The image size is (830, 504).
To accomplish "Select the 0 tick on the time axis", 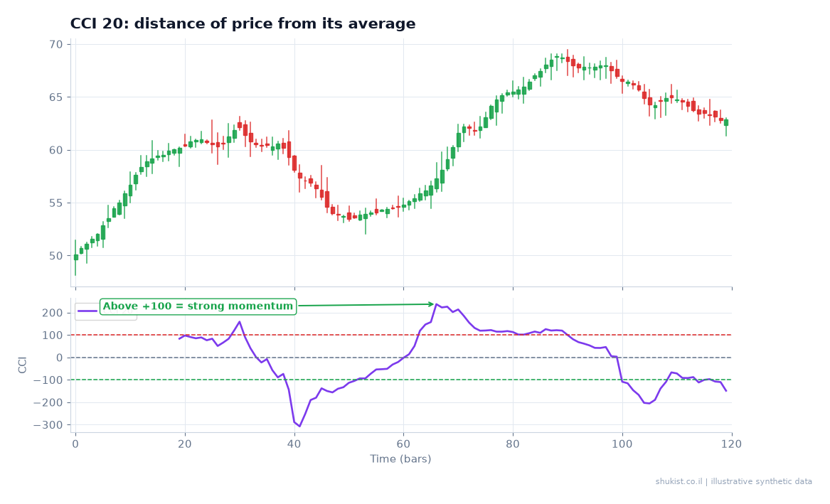I will point(75,444).
